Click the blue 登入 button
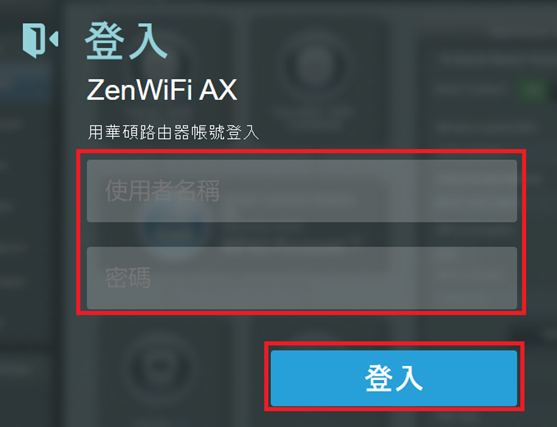Image resolution: width=557 pixels, height=427 pixels. [x=394, y=378]
